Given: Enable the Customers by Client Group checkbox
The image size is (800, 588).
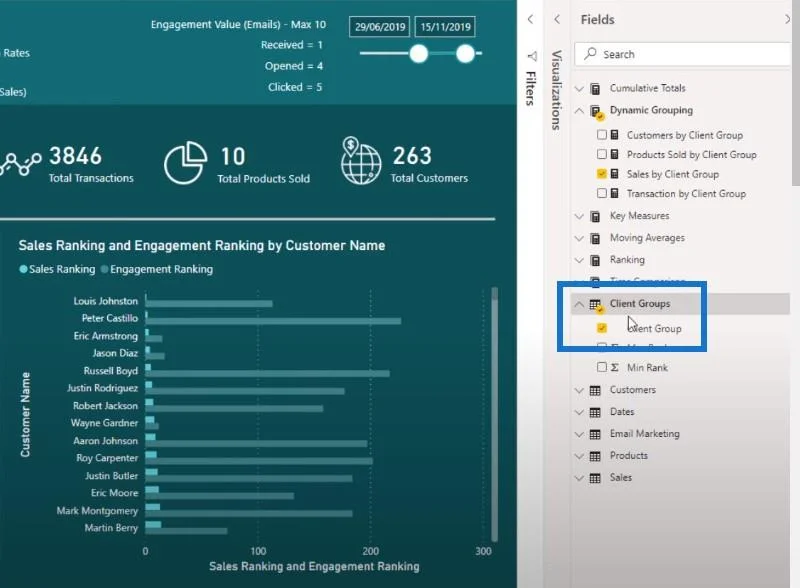Looking at the screenshot, I should click(602, 135).
